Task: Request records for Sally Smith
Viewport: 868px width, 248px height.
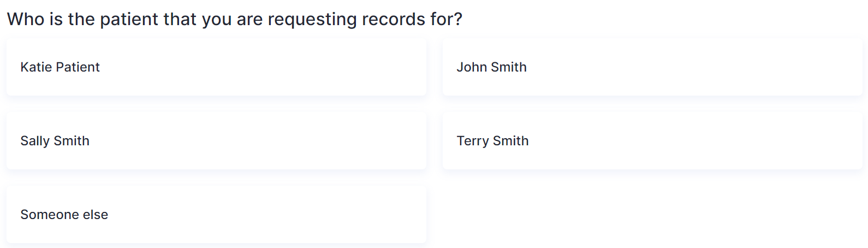Action: [x=216, y=141]
